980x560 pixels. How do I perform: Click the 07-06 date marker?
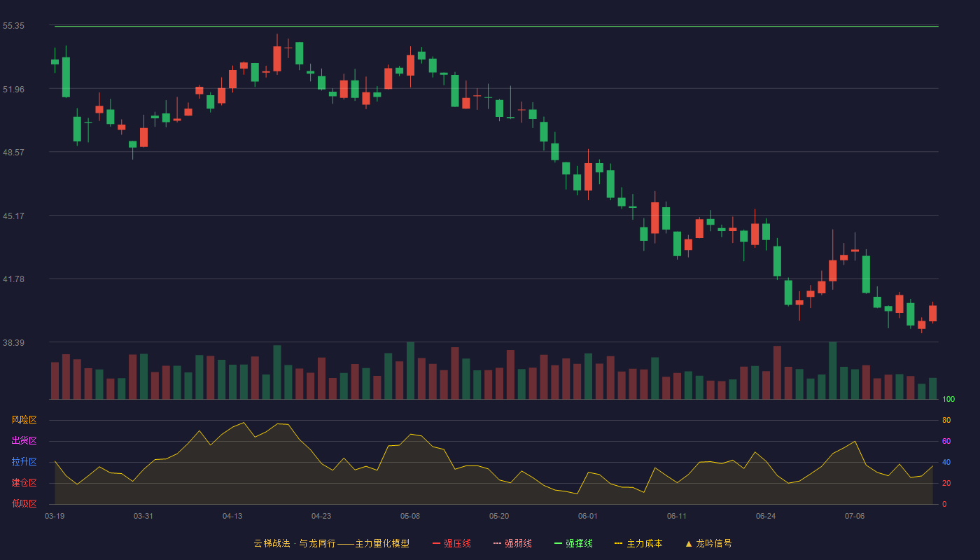[x=855, y=516]
